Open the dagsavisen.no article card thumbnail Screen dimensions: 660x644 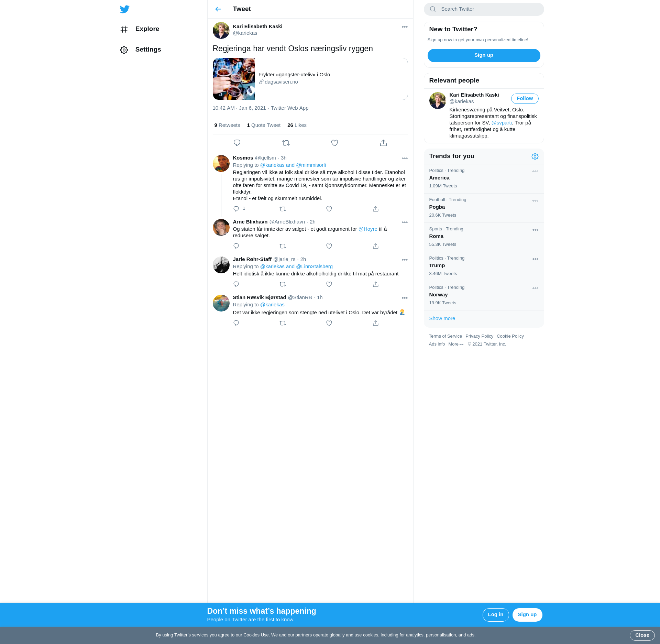tap(234, 79)
